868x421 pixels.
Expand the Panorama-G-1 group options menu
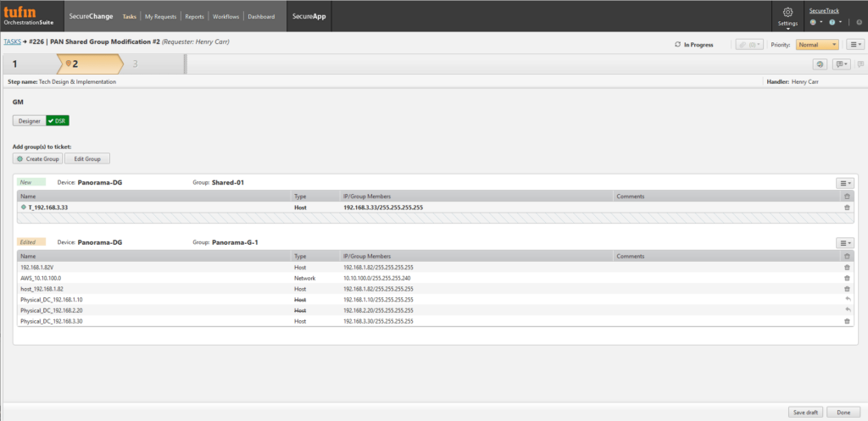click(x=844, y=242)
